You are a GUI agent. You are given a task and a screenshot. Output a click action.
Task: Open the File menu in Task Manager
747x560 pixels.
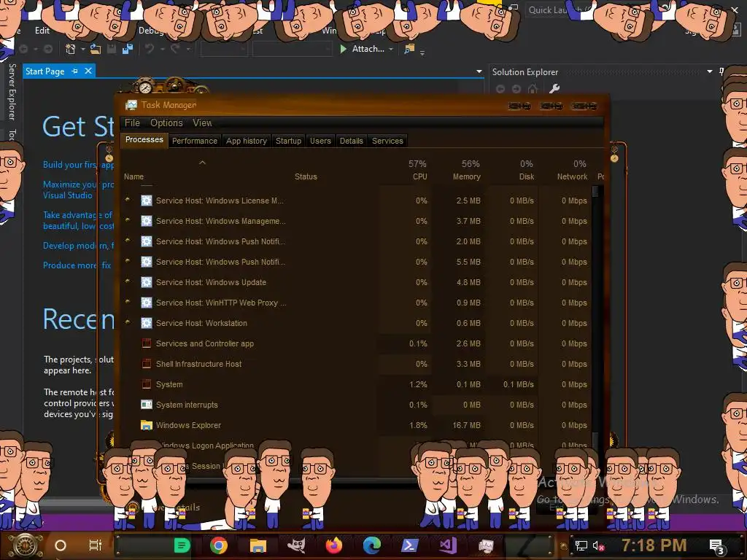point(132,122)
